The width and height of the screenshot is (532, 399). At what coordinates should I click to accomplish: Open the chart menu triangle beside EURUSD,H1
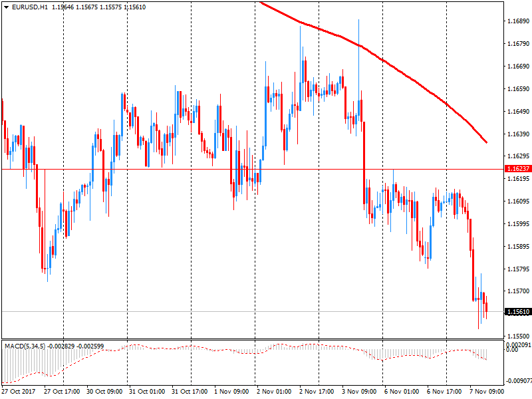[6, 7]
